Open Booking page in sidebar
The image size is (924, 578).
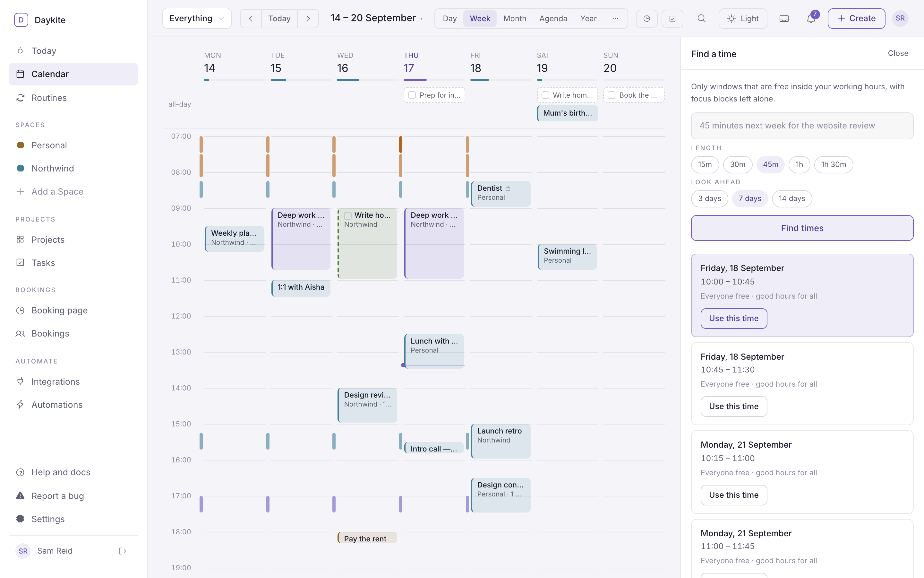click(73, 311)
